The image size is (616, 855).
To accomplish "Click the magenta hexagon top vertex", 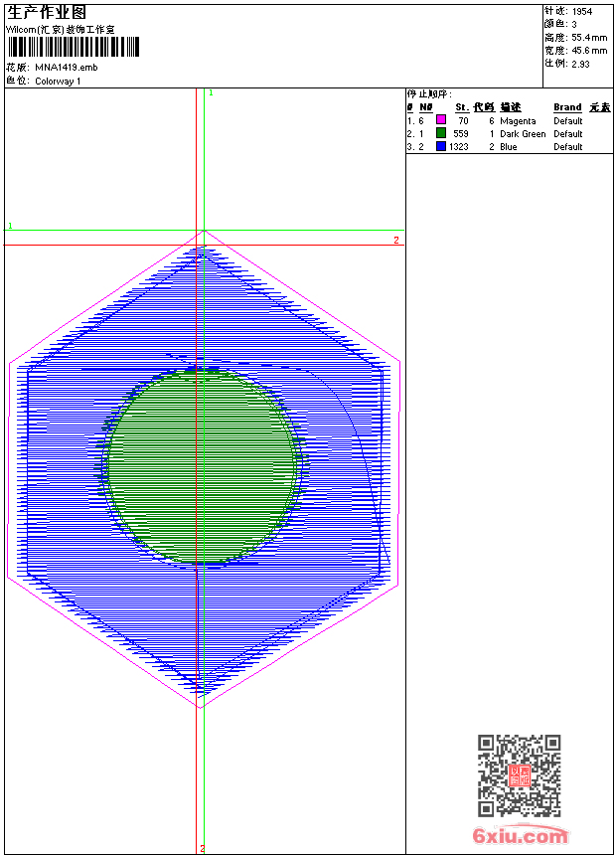I will 204,231.
